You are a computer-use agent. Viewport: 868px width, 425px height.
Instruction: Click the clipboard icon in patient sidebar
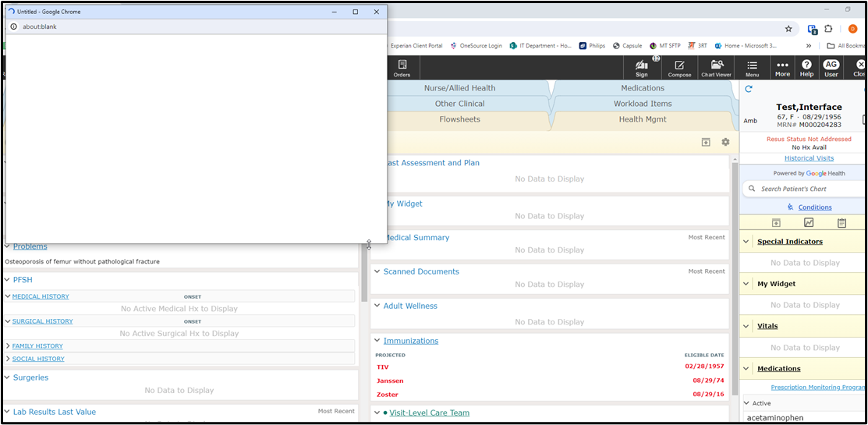[x=841, y=223]
